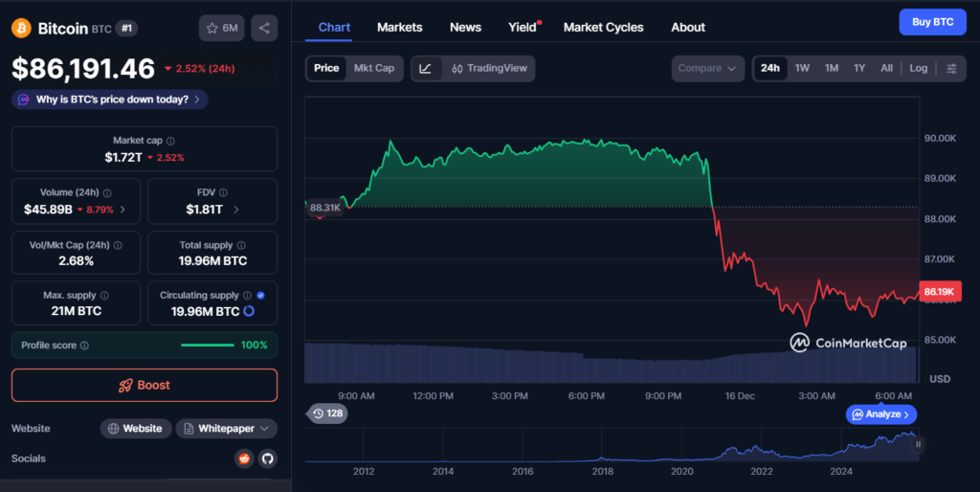
Task: Click the star watchlist button showing 6M
Action: coord(221,29)
